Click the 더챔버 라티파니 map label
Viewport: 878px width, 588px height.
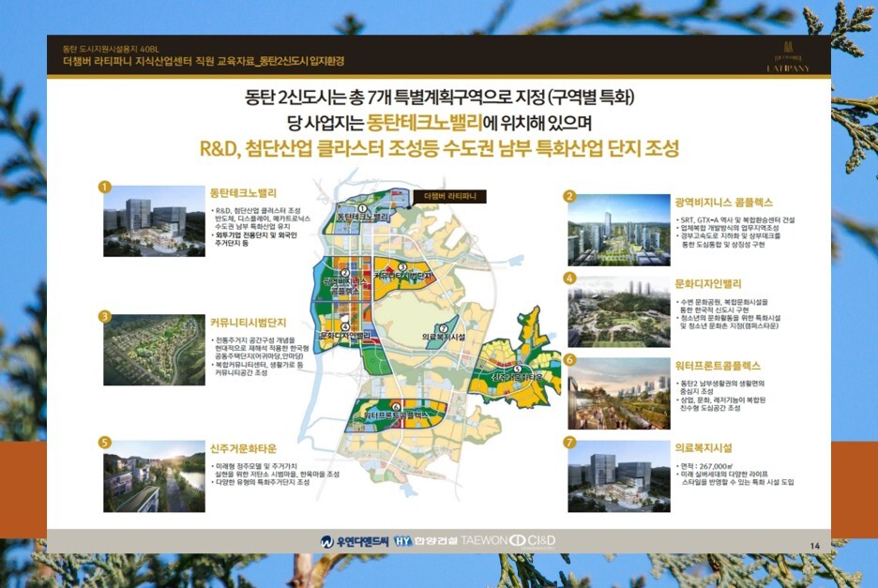(450, 196)
